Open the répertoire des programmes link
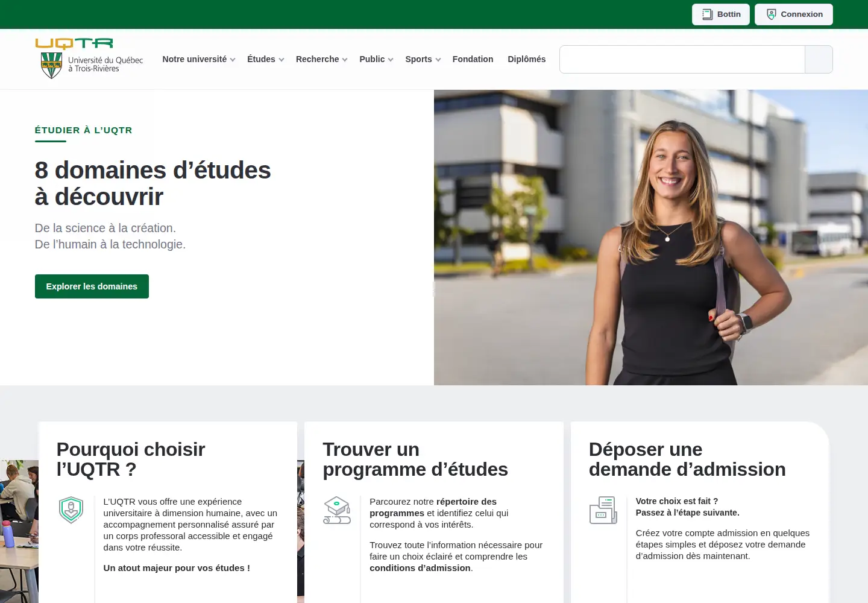Image resolution: width=868 pixels, height=603 pixels. point(433,507)
